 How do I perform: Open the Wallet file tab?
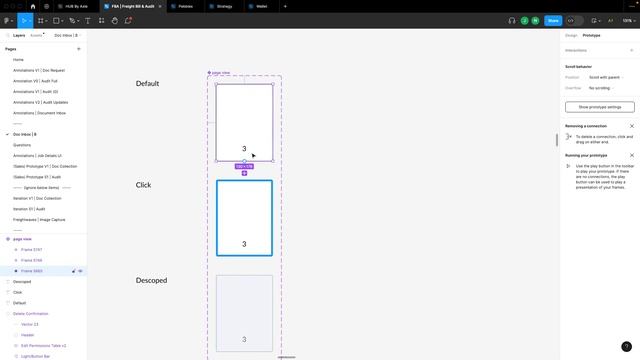point(261,7)
